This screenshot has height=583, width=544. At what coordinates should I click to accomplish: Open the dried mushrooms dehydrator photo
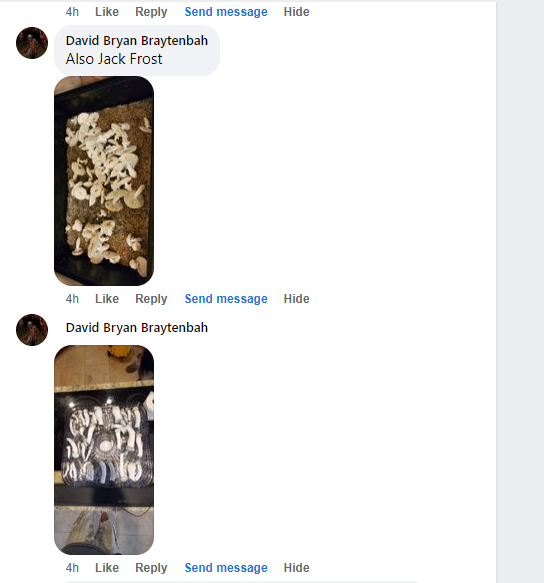click(104, 450)
